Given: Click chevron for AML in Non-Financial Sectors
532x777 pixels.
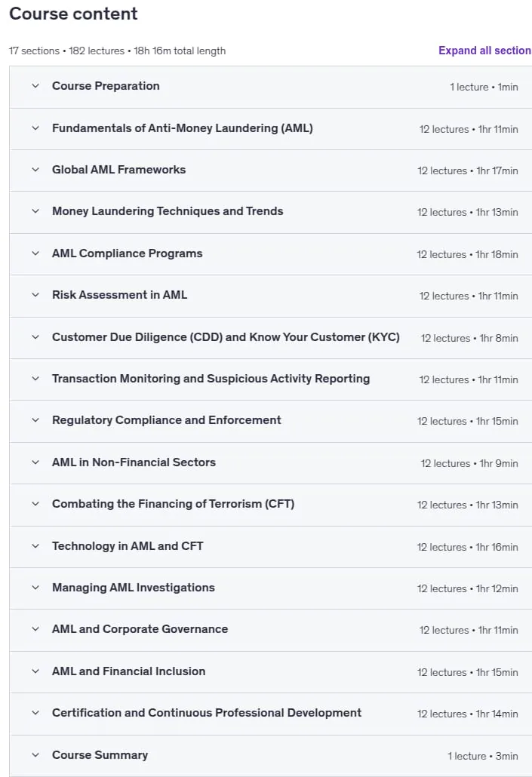Looking at the screenshot, I should (35, 462).
